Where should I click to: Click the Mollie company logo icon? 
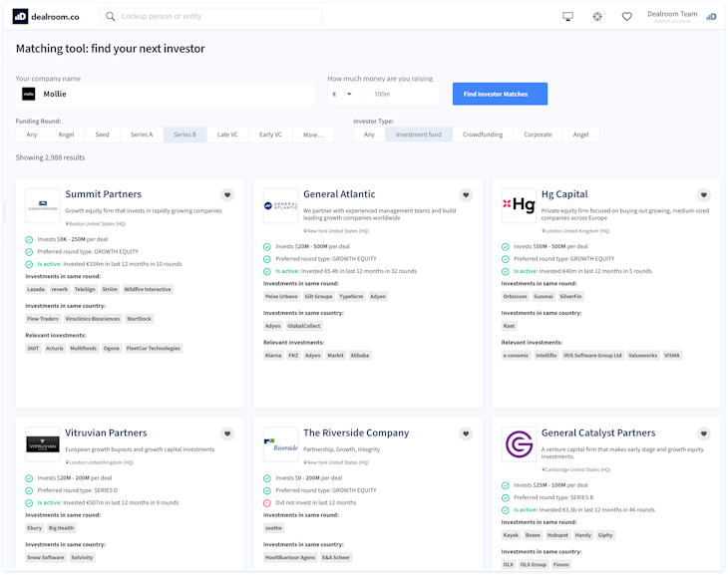click(29, 95)
